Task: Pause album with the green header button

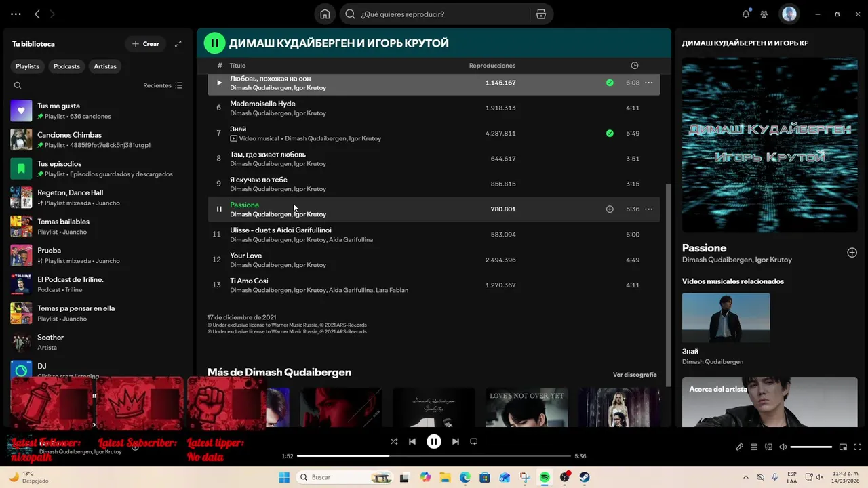Action: pyautogui.click(x=214, y=43)
